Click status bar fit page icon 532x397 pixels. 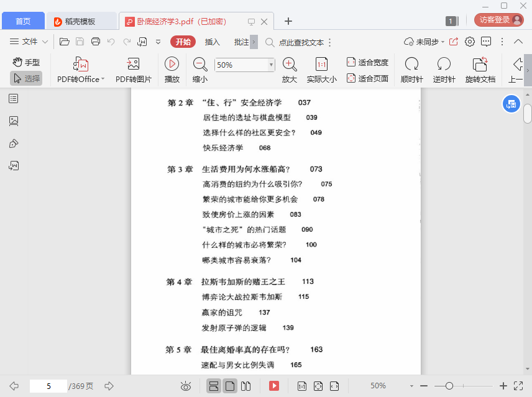pyautogui.click(x=318, y=386)
